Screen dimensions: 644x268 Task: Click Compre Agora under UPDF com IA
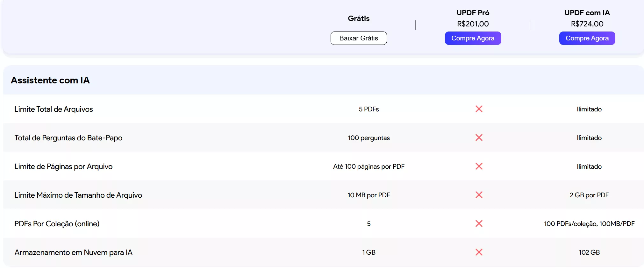pos(587,38)
